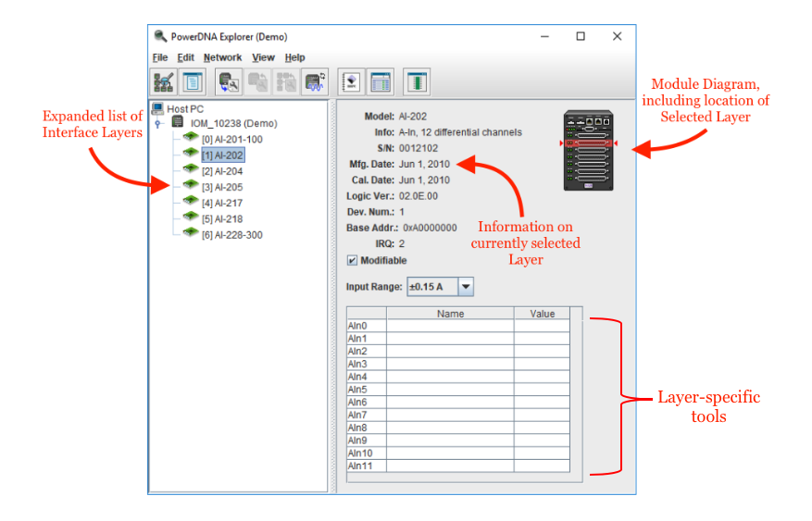The height and width of the screenshot is (521, 812).
Task: Click the Info text 'A-In, 12 differential channels'
Action: 460,132
